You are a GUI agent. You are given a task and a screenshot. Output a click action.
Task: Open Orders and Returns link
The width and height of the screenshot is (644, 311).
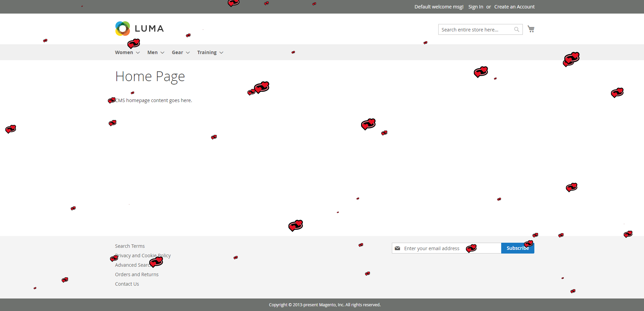[137, 274]
